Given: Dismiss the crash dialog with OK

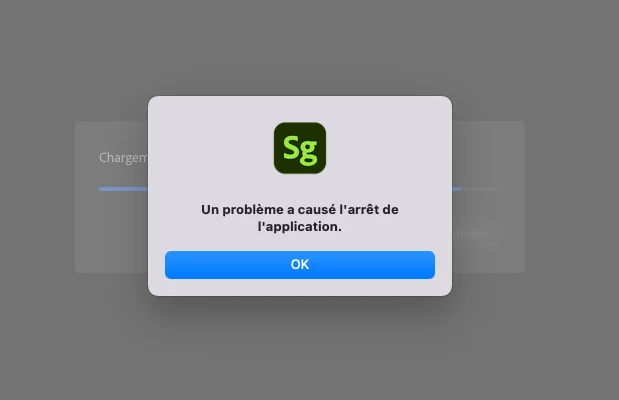Looking at the screenshot, I should pyautogui.click(x=300, y=265).
